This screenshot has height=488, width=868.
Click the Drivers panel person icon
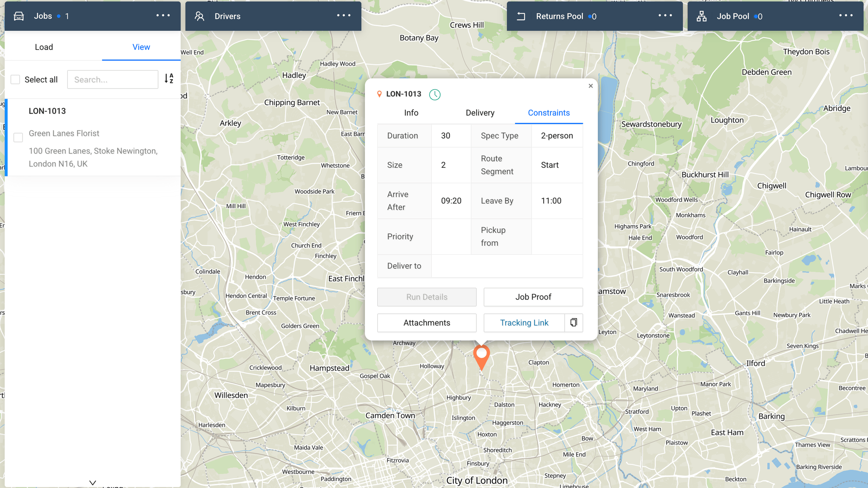[199, 16]
